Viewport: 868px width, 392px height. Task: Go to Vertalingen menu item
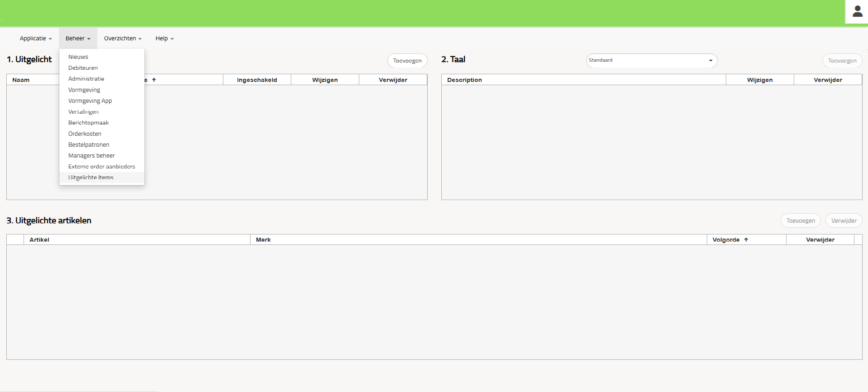click(83, 112)
